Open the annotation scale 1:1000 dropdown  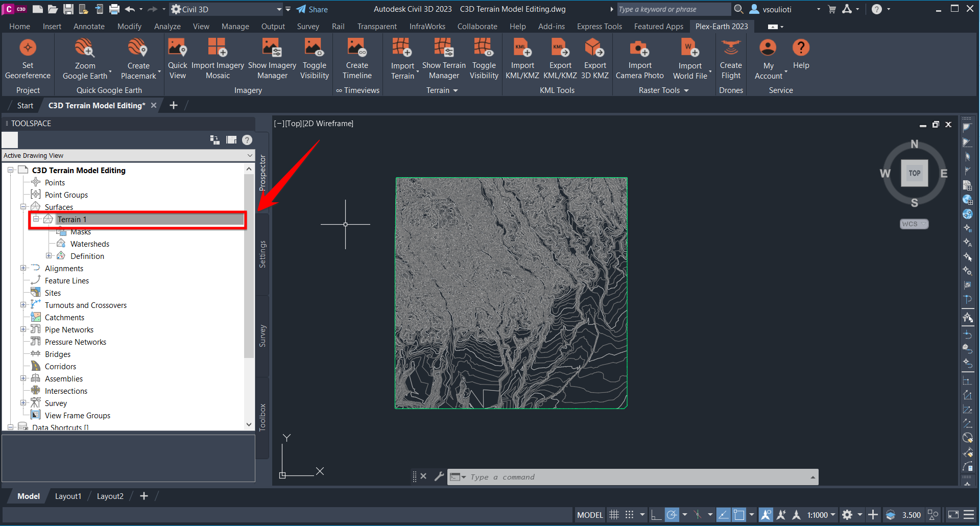tap(821, 515)
